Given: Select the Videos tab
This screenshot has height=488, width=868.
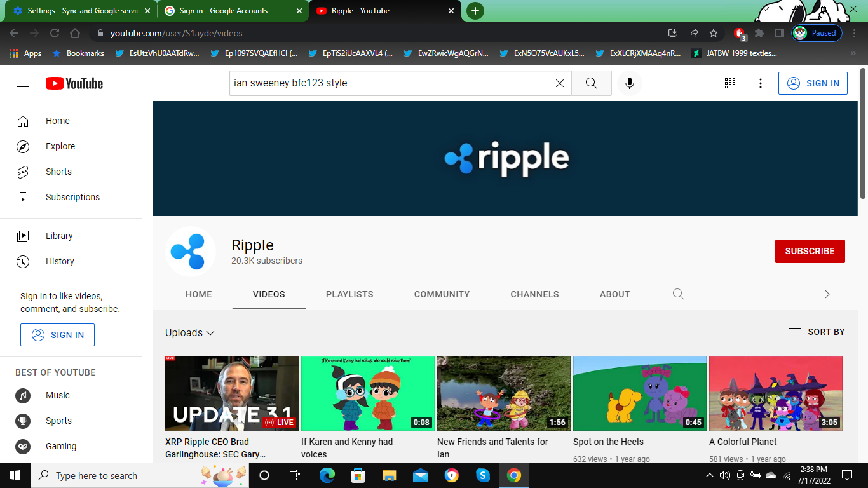Looking at the screenshot, I should point(269,294).
